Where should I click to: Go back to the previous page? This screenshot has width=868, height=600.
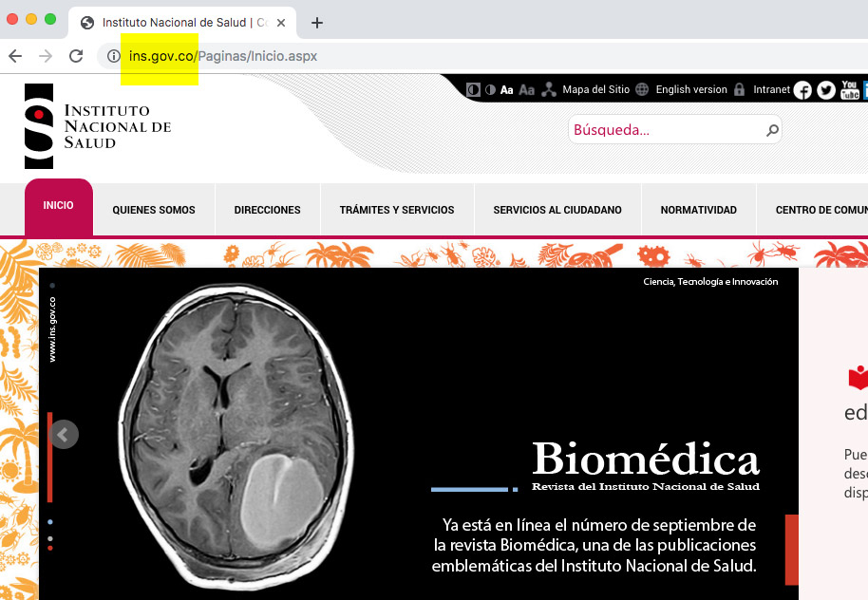15,56
